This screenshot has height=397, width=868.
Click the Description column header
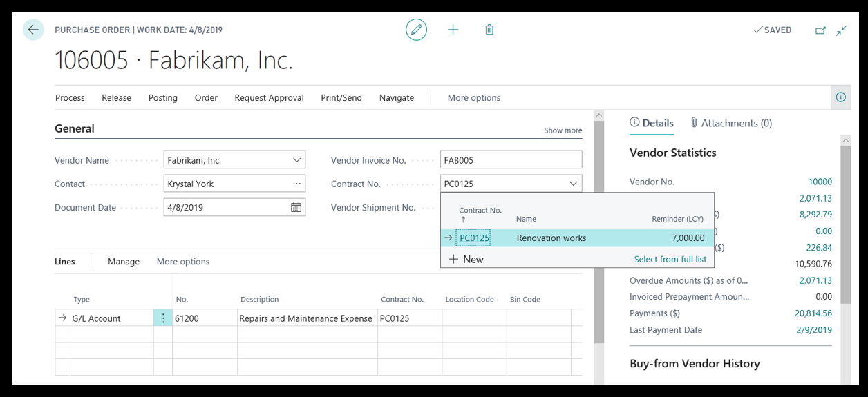click(x=260, y=300)
